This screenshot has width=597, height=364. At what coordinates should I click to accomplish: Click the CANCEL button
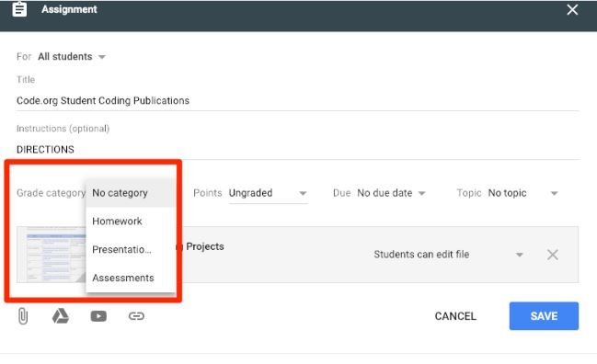455,316
